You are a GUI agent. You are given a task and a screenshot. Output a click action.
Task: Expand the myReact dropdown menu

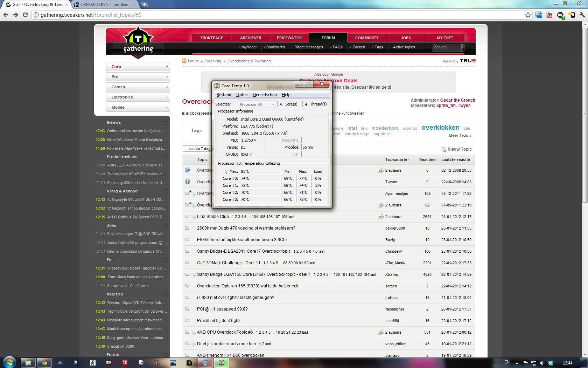point(247,47)
